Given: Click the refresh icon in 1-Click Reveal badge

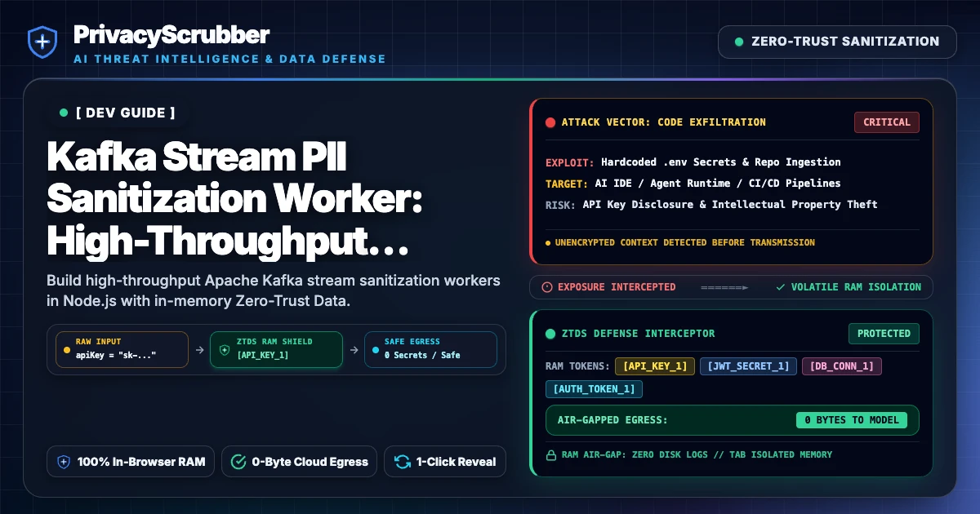Looking at the screenshot, I should pyautogui.click(x=402, y=462).
